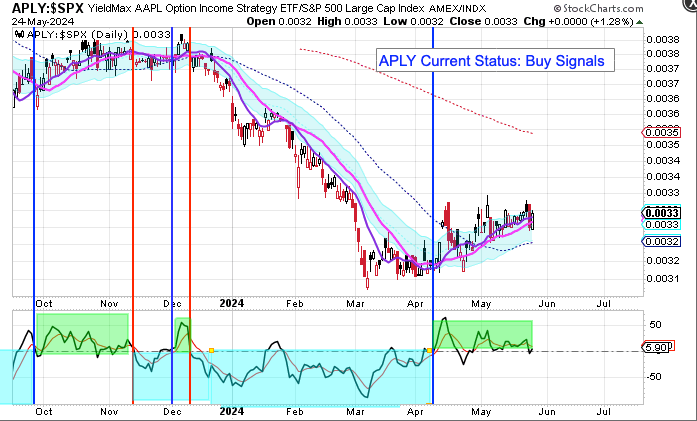The width and height of the screenshot is (697, 421).
Task: Click the green shaded box in October indicator
Action: coord(82,330)
